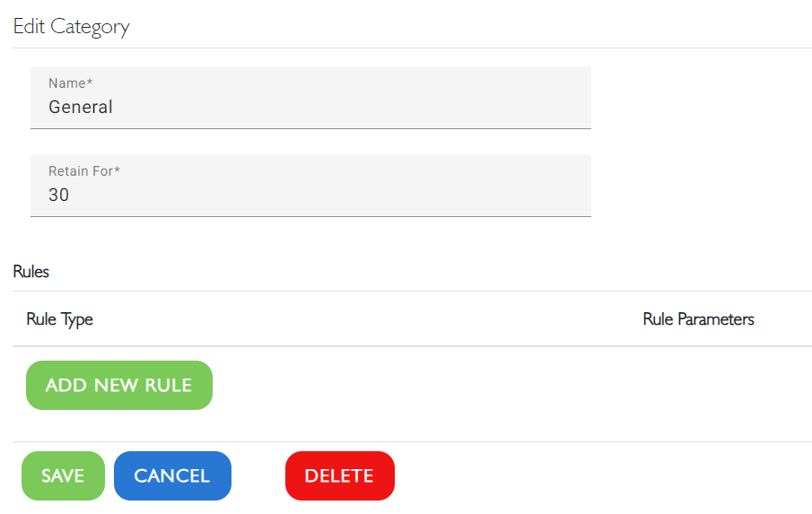Viewport: 812px width, 514px height.
Task: Click the Name* field label
Action: pyautogui.click(x=70, y=83)
